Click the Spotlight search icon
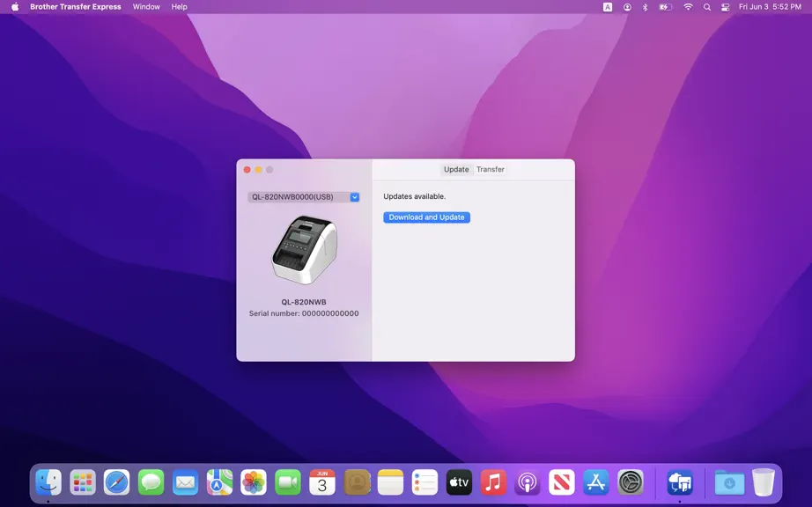Screen dimensions: 812x507 click(707, 7)
